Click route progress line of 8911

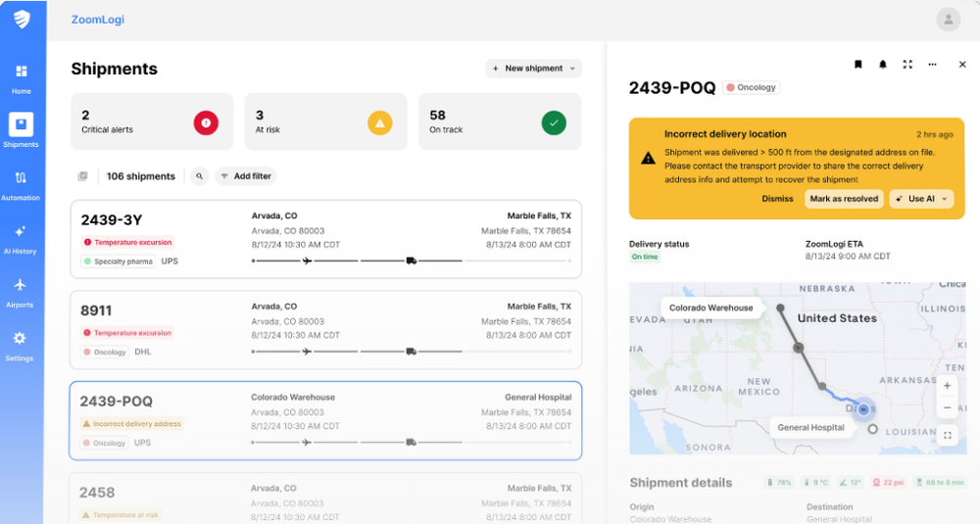pyautogui.click(x=412, y=351)
